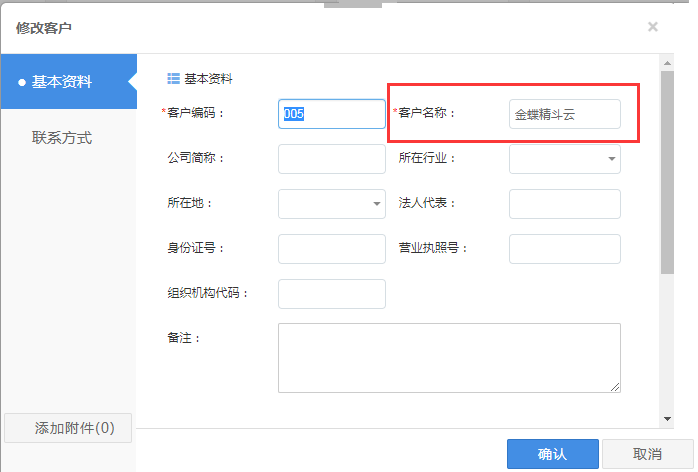Focus the 客户名称 text box
This screenshot has width=698, height=472.
click(564, 114)
